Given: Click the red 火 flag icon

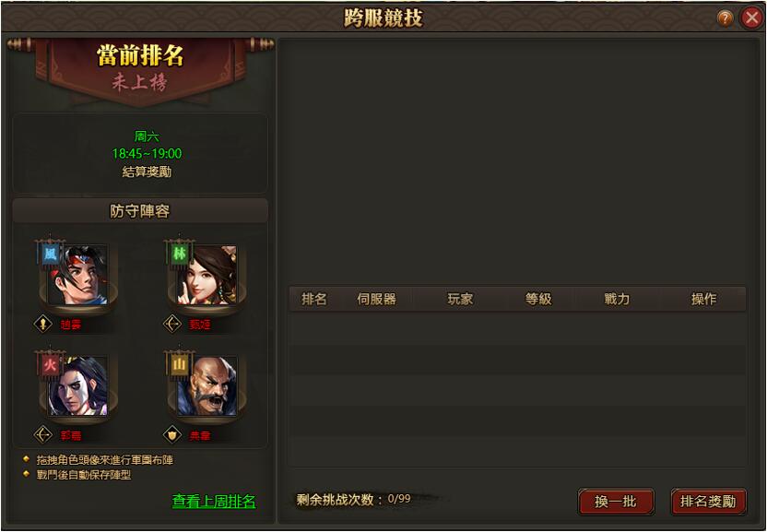Looking at the screenshot, I should coord(50,366).
